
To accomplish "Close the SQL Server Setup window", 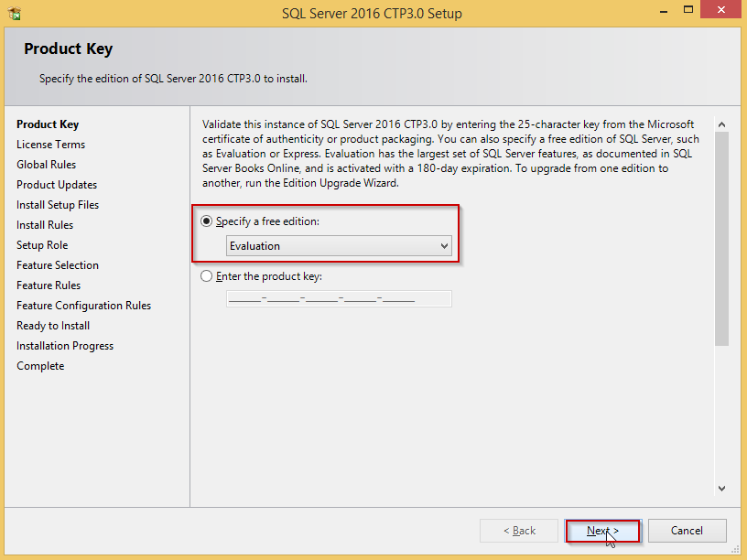I will (x=721, y=9).
